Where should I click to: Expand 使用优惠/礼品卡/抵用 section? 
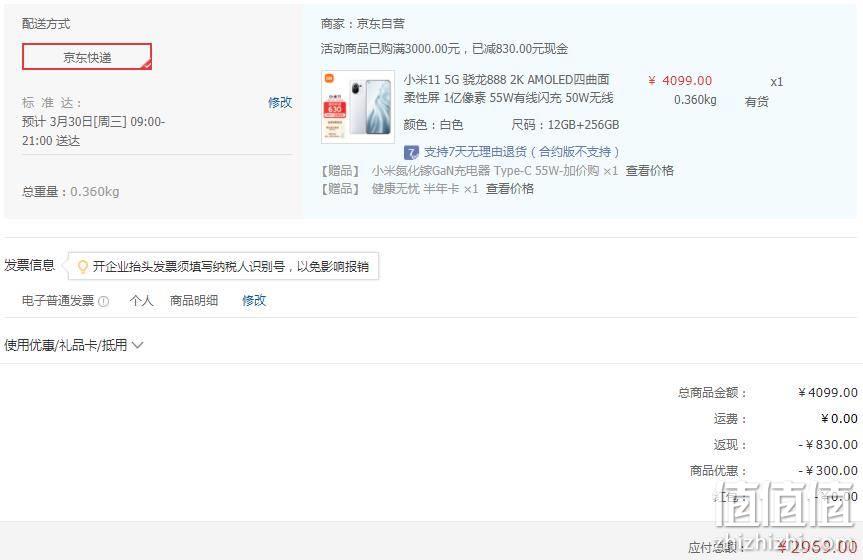click(74, 345)
